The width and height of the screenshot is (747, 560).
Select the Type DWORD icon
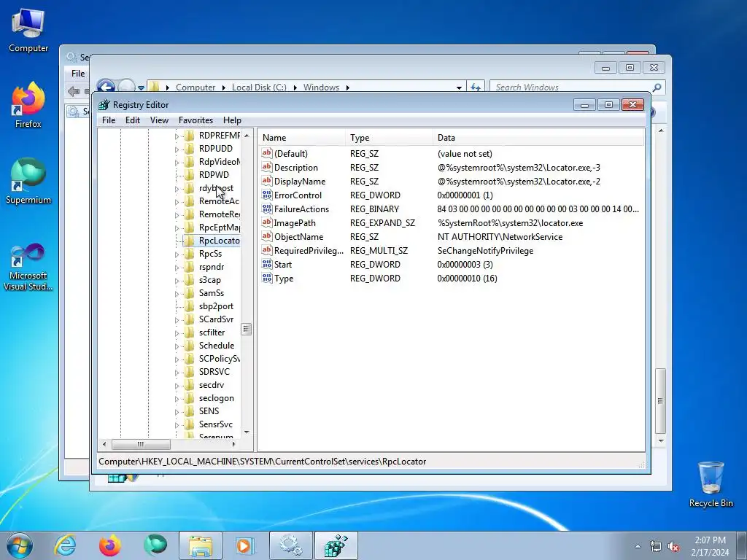[267, 278]
